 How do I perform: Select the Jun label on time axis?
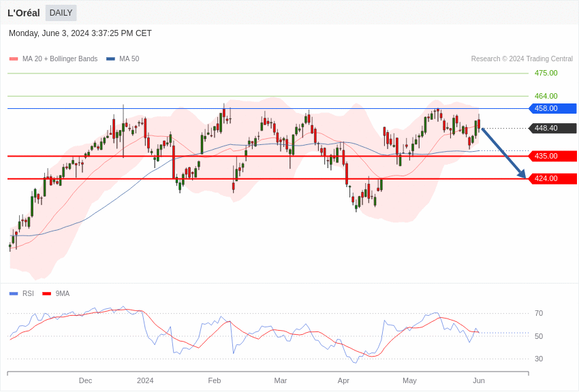479,380
